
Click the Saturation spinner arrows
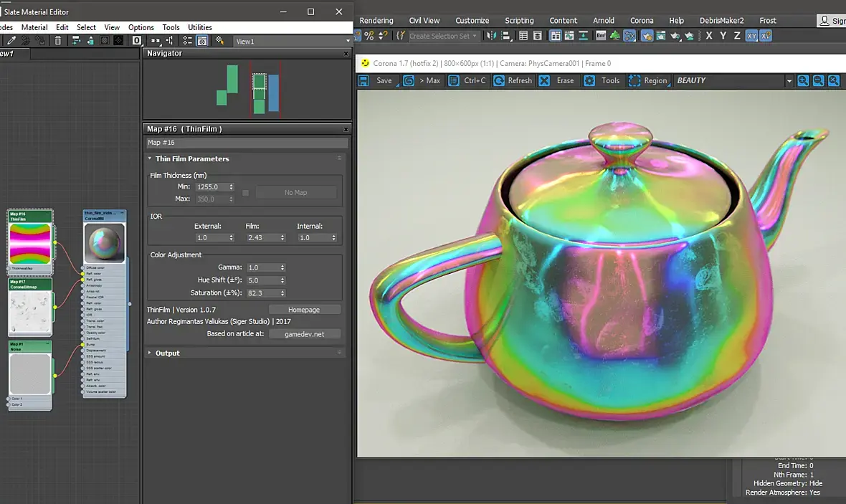(282, 293)
